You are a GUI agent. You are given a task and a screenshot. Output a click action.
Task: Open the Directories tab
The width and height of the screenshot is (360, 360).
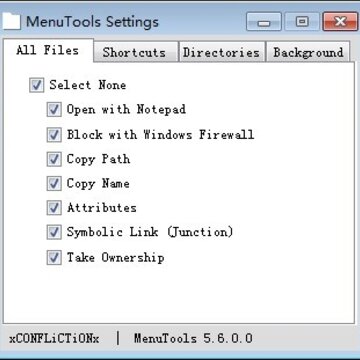click(x=222, y=52)
